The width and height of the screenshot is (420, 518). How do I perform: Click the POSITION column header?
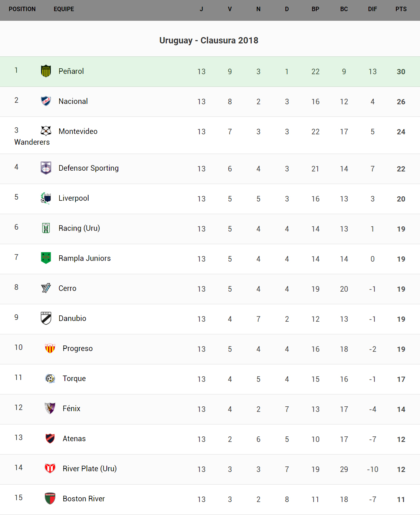[x=22, y=9]
